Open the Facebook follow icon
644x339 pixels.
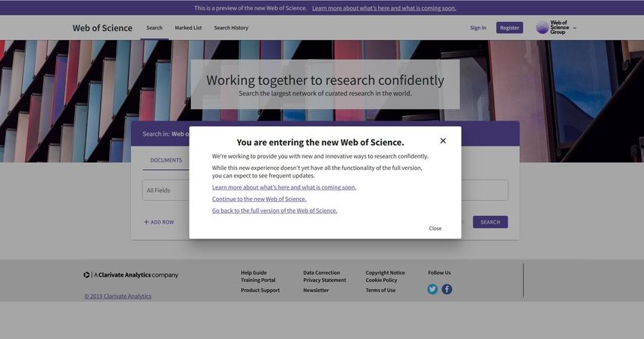click(447, 289)
